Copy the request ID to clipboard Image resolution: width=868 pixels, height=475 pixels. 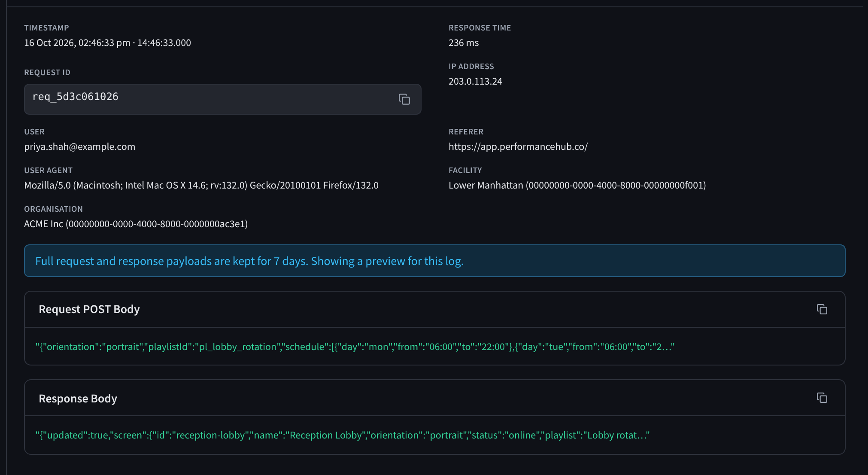tap(404, 99)
